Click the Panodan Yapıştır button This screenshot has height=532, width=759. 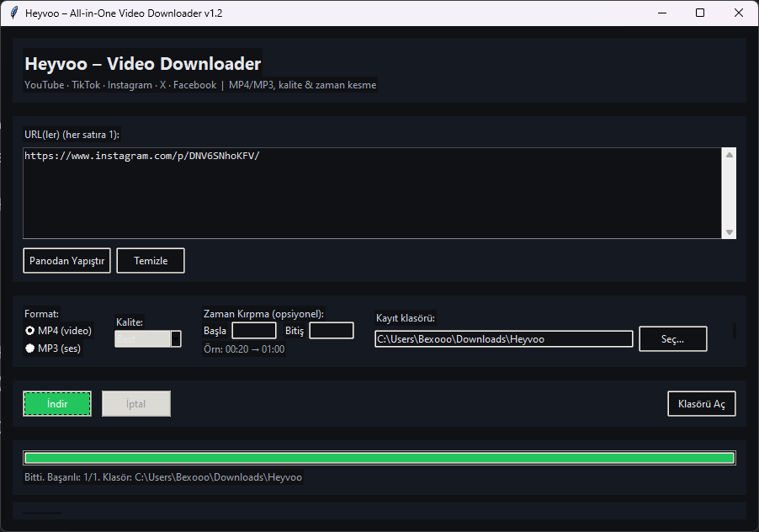pos(66,260)
